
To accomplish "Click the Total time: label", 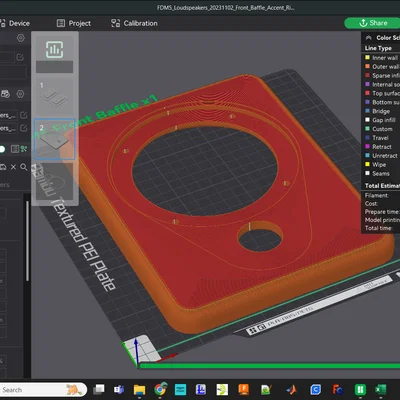I will tap(378, 228).
